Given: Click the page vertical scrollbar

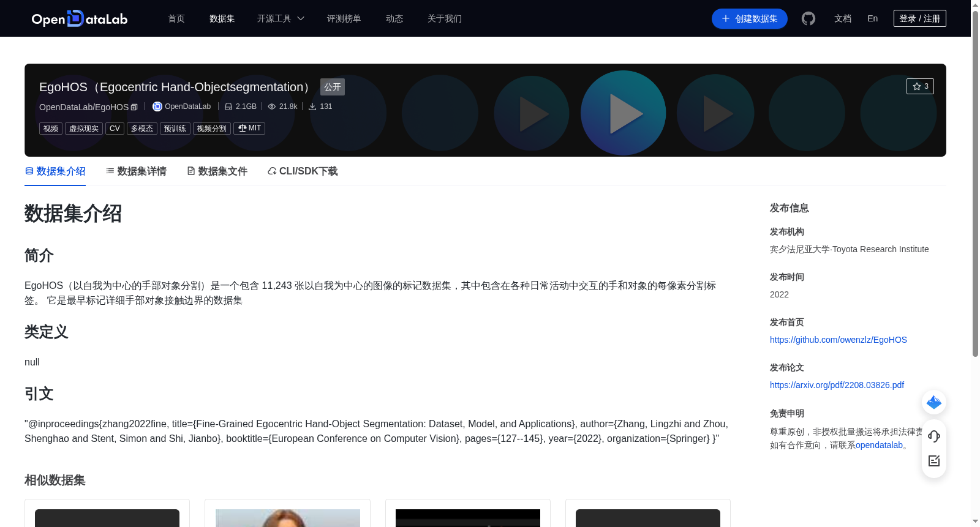Looking at the screenshot, I should coord(975,184).
